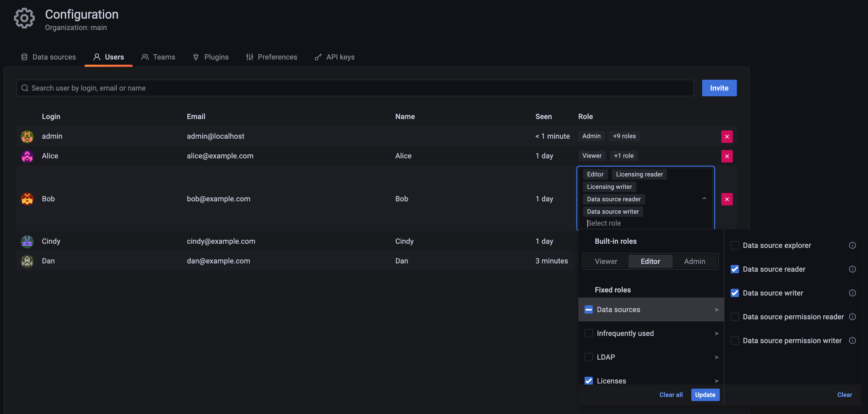
Task: Enable the Infrequently used checkbox
Action: 589,333
